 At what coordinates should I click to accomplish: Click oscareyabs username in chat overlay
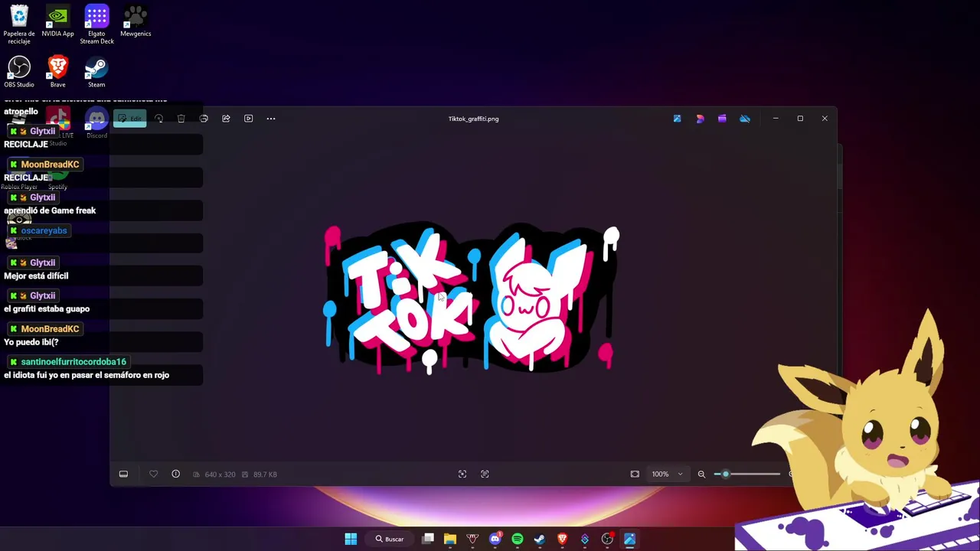pos(44,230)
